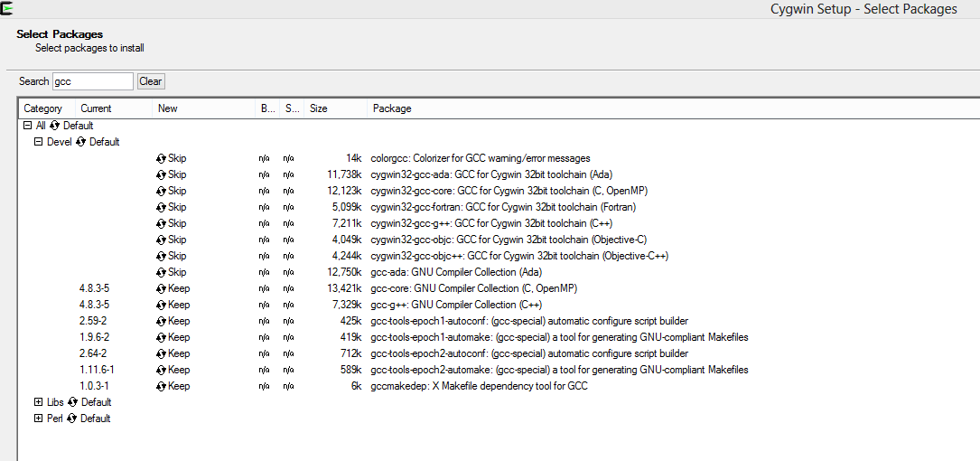Image resolution: width=980 pixels, height=461 pixels.
Task: Cycle the Keep icon for gcc-tools-epoch1-autoconf
Action: coord(162,321)
